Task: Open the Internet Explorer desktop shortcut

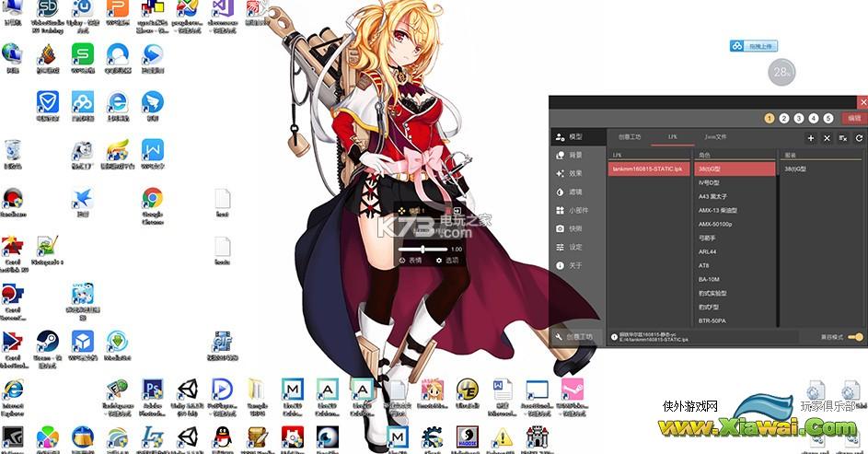Action: pos(13,396)
